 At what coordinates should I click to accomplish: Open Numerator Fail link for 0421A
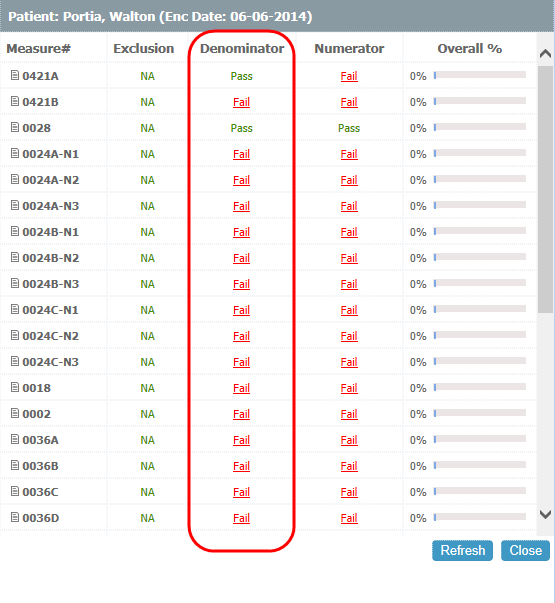349,76
